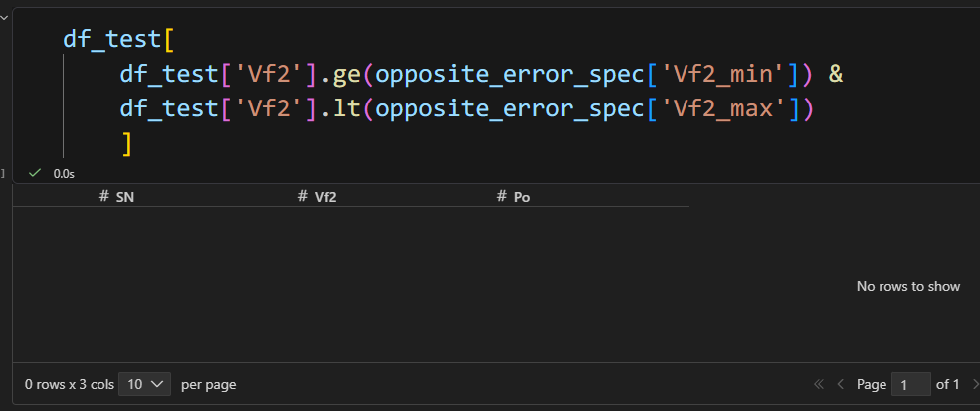Click the '0 rows x 3 cols' text
The width and height of the screenshot is (980, 411).
70,384
